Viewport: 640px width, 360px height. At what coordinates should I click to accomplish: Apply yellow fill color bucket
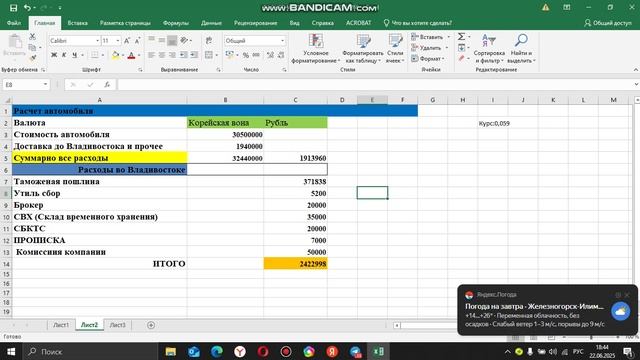coord(116,55)
